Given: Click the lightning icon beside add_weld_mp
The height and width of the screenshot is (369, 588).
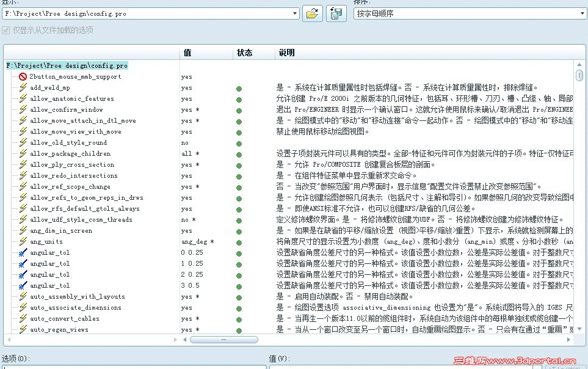Looking at the screenshot, I should [x=23, y=87].
